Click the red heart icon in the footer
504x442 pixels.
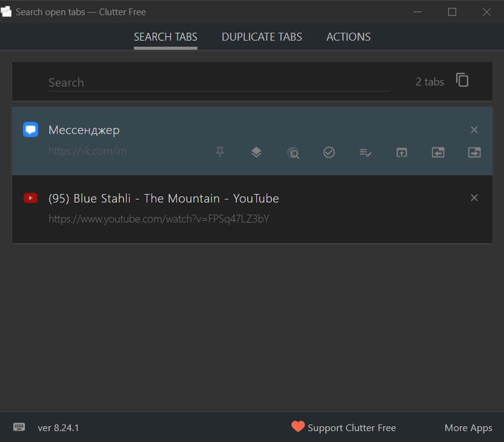click(x=298, y=427)
